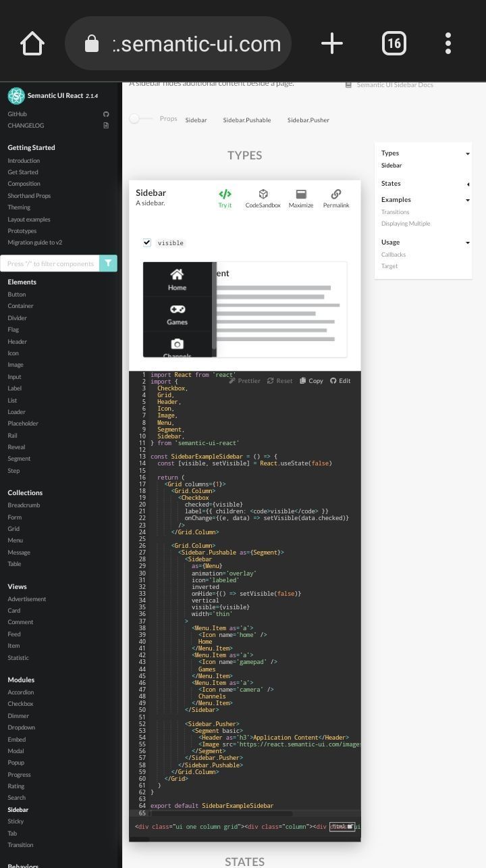The width and height of the screenshot is (486, 868).
Task: Open the Breadcrumb collection page
Action: pos(24,505)
